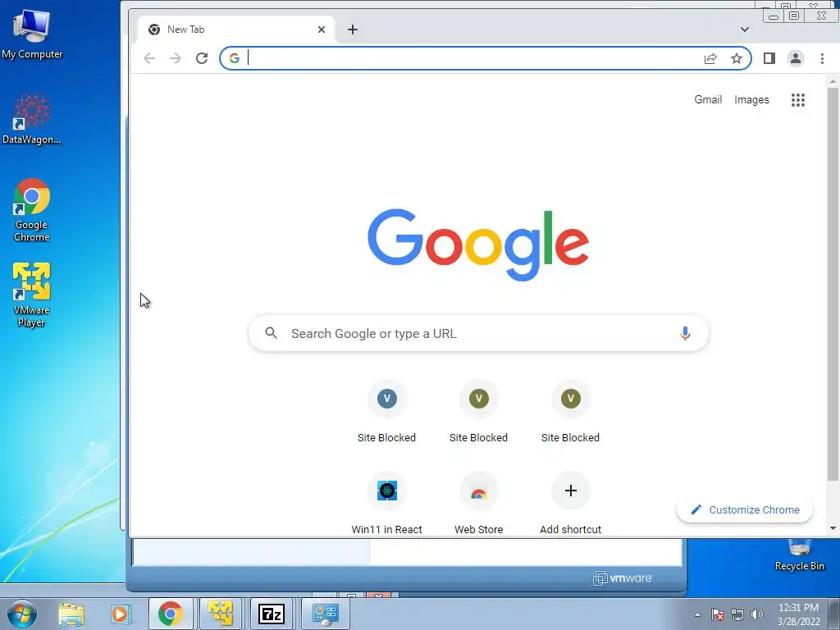Open the third Site Blocked shortcut
Screen dimensions: 840x630
coord(571,412)
